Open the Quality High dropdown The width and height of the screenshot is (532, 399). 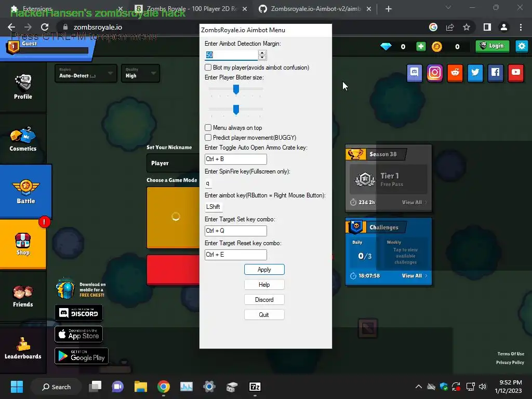point(140,73)
